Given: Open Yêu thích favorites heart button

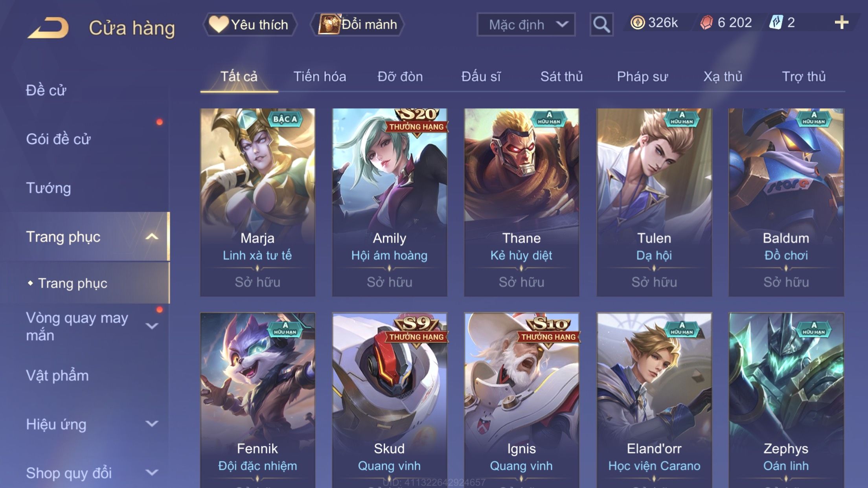Looking at the screenshot, I should pos(250,24).
